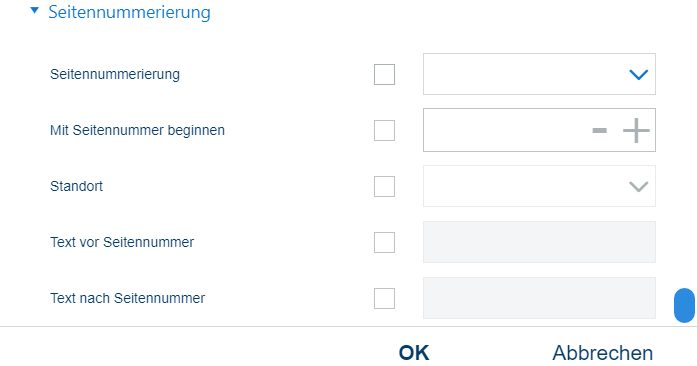Image resolution: width=697 pixels, height=366 pixels.
Task: Click the Mit Seitennummer beginnen label text
Action: [x=137, y=130]
